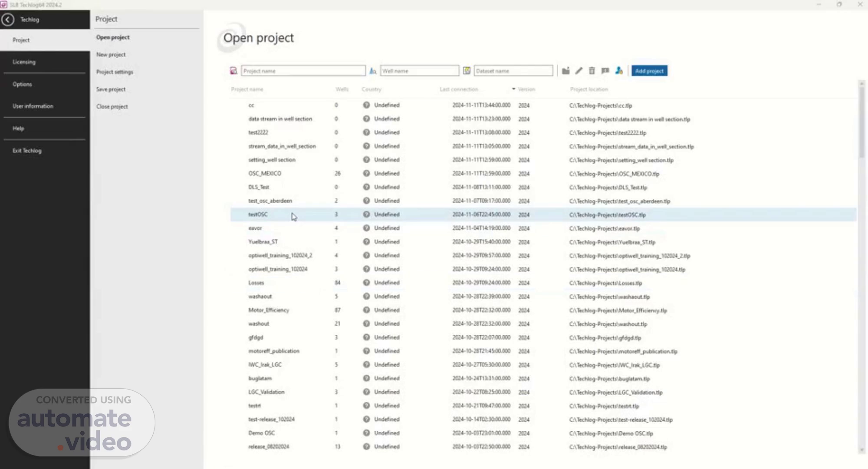Click the dataset filter icon before Dataset name

coord(467,71)
